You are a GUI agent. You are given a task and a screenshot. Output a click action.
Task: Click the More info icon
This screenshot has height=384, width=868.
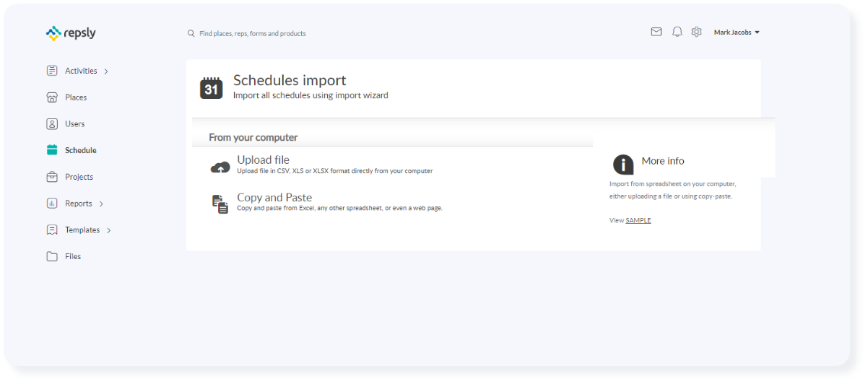(x=623, y=164)
